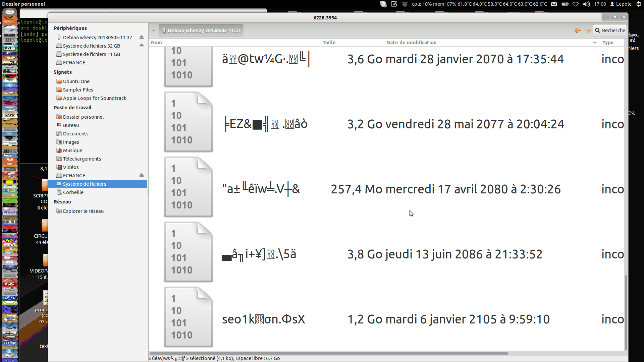Eject the Debian wheezy device
The height and width of the screenshot is (362, 644).
pos(142,37)
